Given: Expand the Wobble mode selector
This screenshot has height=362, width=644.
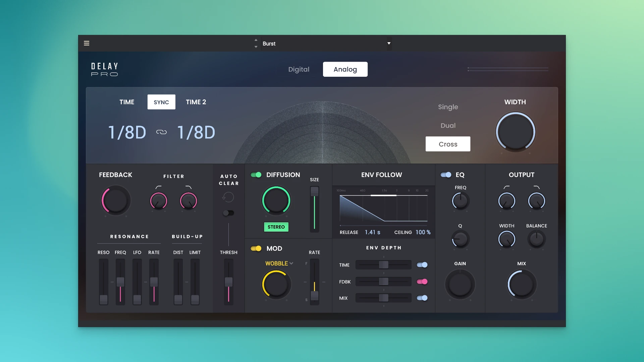Looking at the screenshot, I should click(279, 263).
